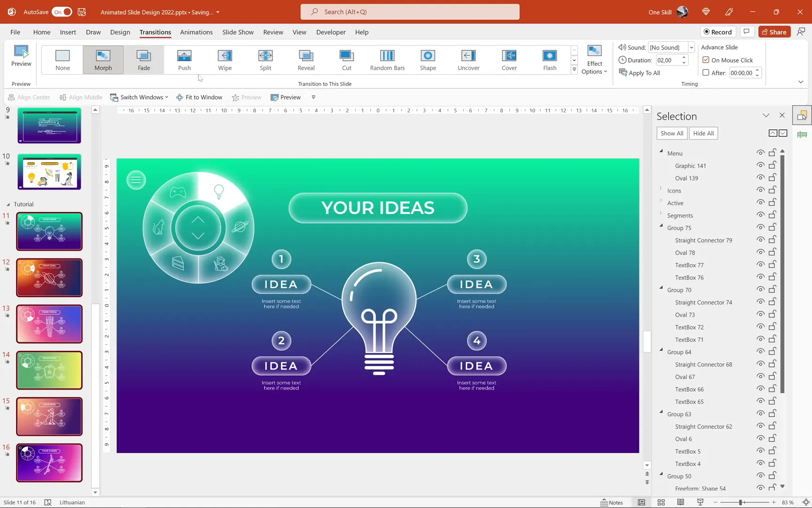Image resolution: width=812 pixels, height=508 pixels.
Task: Toggle AutoSave switch
Action: (x=62, y=12)
